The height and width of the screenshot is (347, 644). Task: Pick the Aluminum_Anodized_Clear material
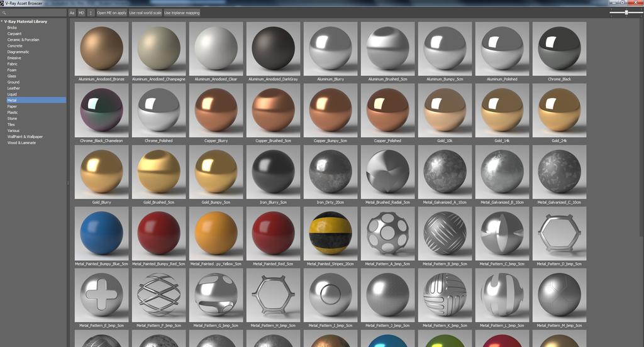point(216,49)
